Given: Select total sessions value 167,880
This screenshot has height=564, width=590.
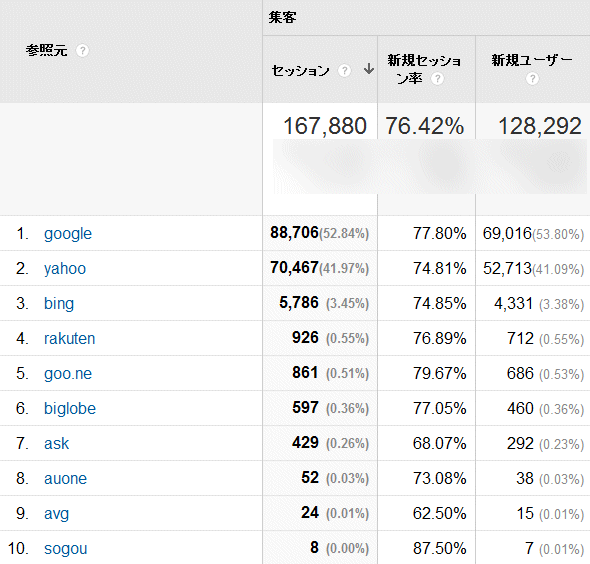Looking at the screenshot, I should [325, 126].
